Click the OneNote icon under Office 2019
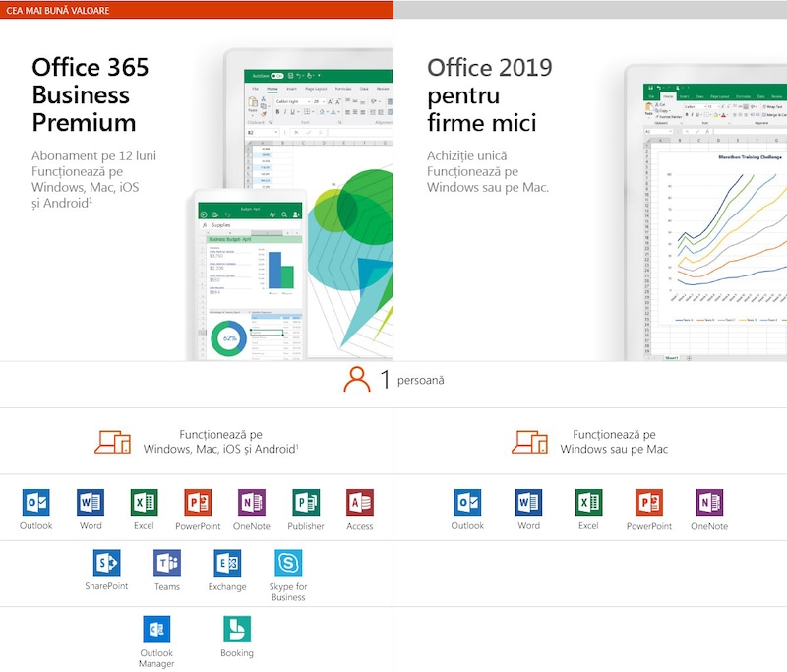This screenshot has height=672, width=787. pos(709,503)
